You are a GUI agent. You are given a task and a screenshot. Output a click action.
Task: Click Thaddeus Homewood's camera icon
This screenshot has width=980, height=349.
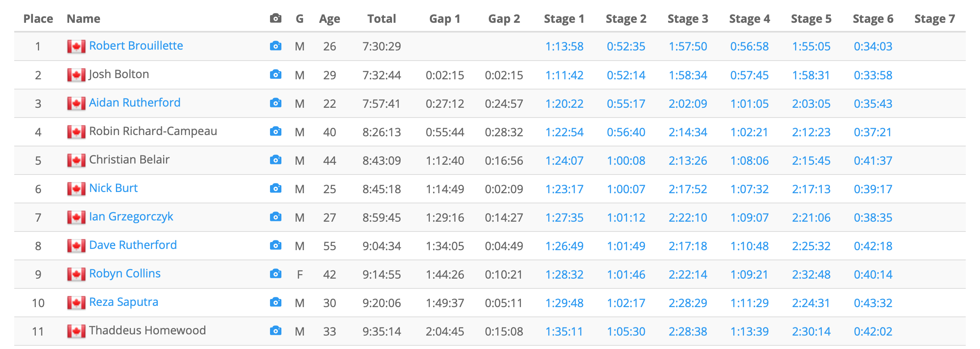point(275,331)
